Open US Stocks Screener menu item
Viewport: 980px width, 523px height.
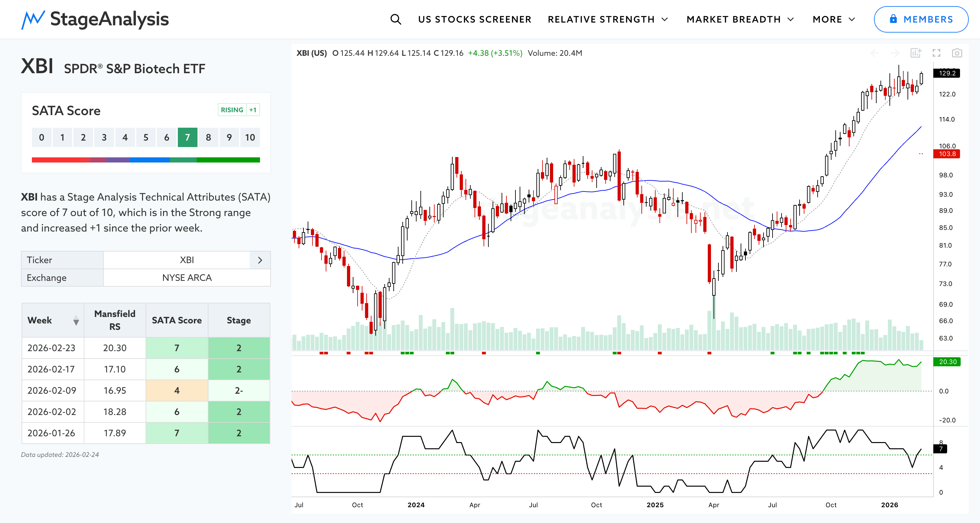(475, 19)
